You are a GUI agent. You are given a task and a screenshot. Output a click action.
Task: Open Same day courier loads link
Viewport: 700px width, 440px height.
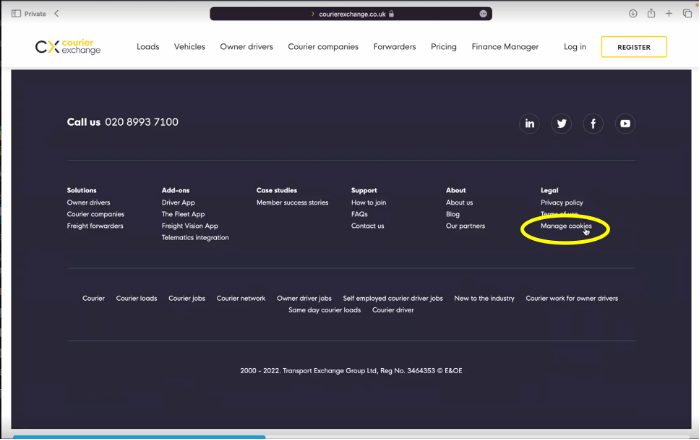tap(325, 310)
